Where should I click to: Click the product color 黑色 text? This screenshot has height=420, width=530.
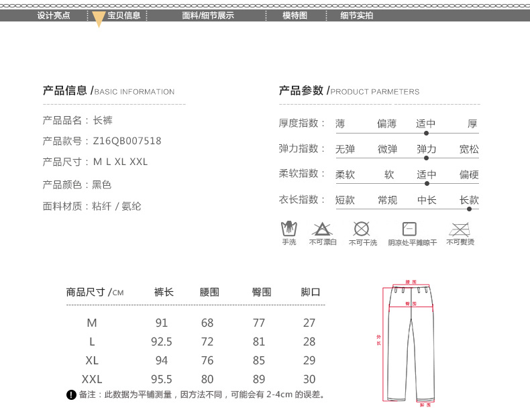(x=102, y=185)
